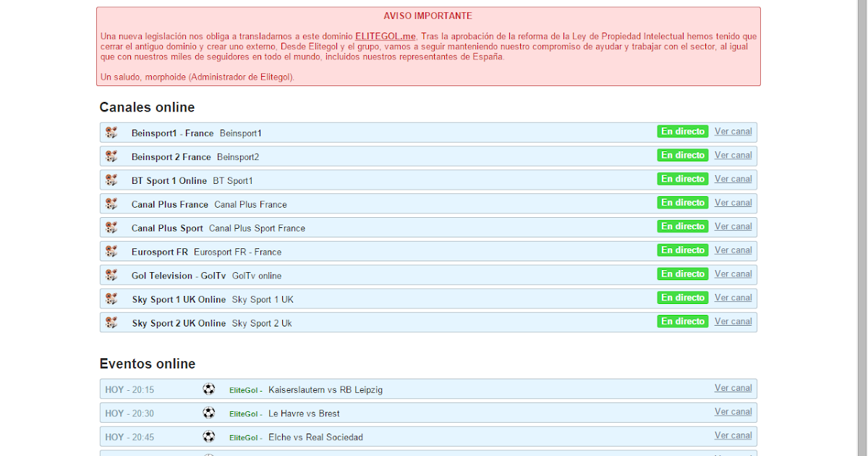Click En directo badge for Canal Plus Sport

pos(683,227)
